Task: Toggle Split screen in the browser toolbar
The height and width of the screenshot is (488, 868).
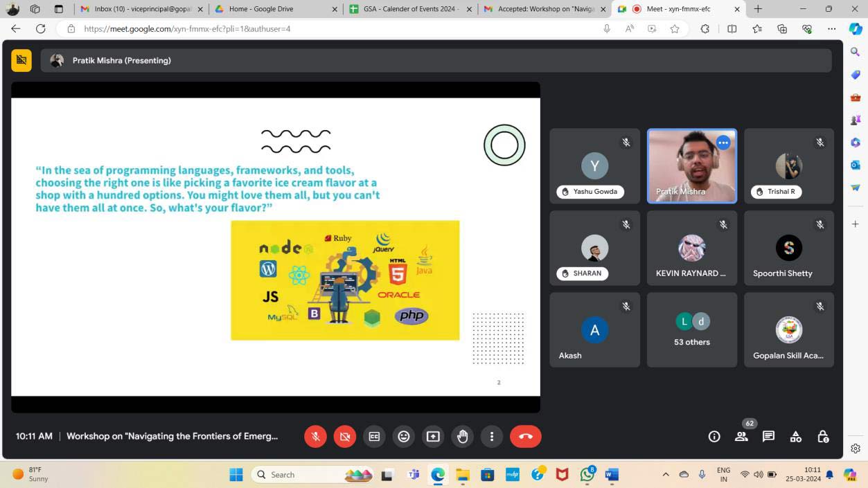Action: click(x=732, y=29)
